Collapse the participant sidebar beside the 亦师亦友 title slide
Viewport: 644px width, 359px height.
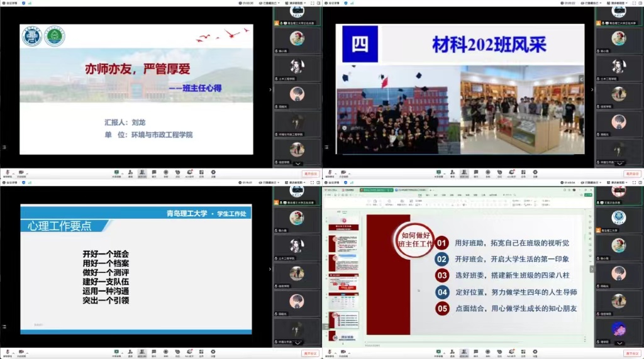(x=270, y=90)
